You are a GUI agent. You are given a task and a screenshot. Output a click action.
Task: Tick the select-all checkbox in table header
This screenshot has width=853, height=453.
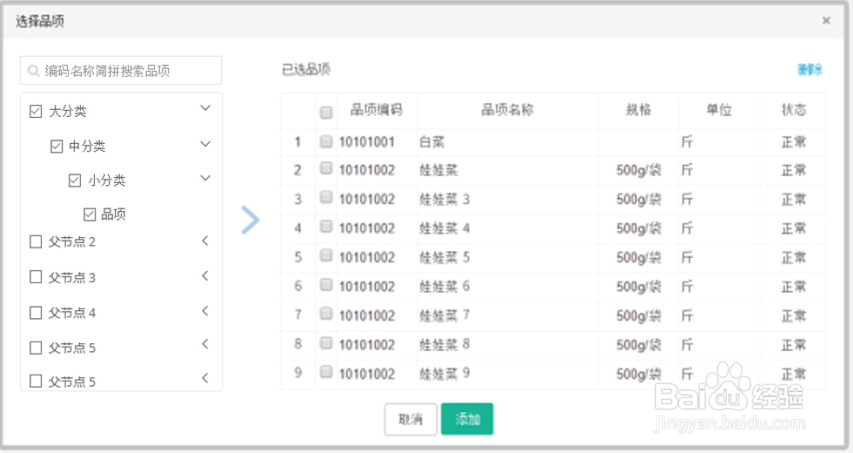(326, 113)
